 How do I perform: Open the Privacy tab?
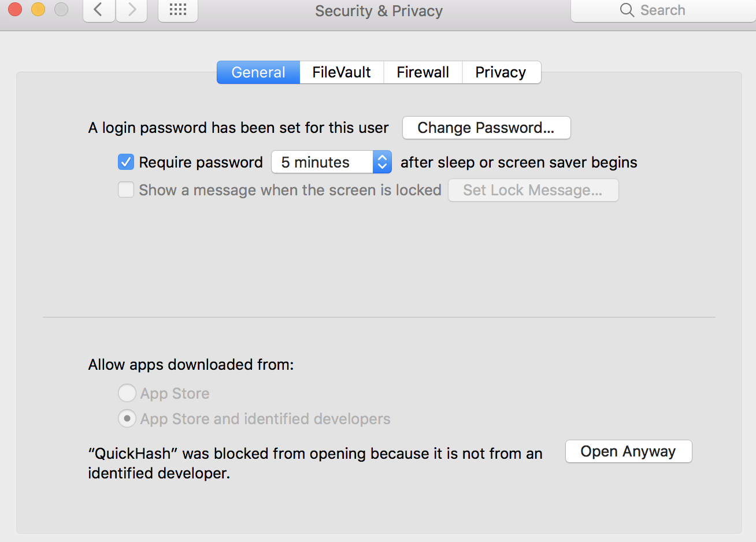(x=501, y=72)
